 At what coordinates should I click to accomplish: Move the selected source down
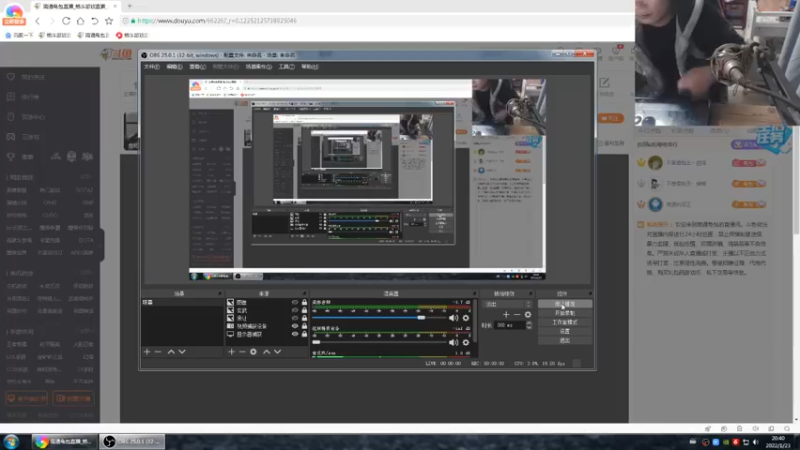point(278,352)
